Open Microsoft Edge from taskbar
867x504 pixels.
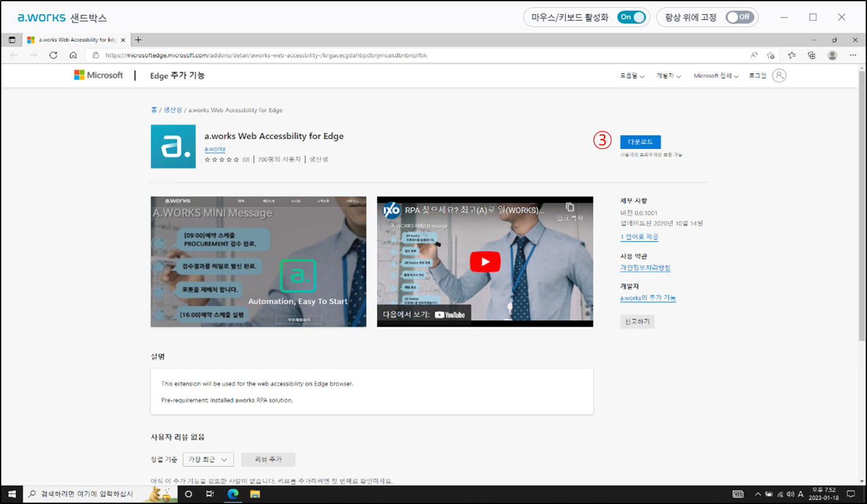233,495
